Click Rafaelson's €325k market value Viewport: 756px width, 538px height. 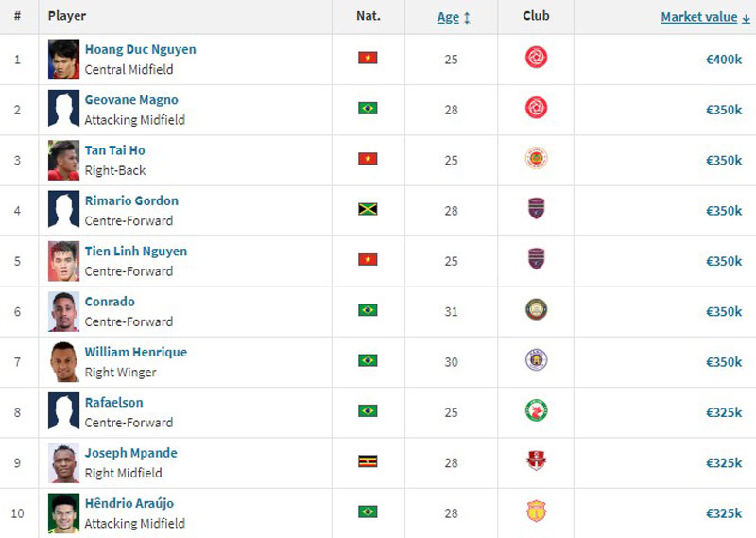click(x=724, y=412)
